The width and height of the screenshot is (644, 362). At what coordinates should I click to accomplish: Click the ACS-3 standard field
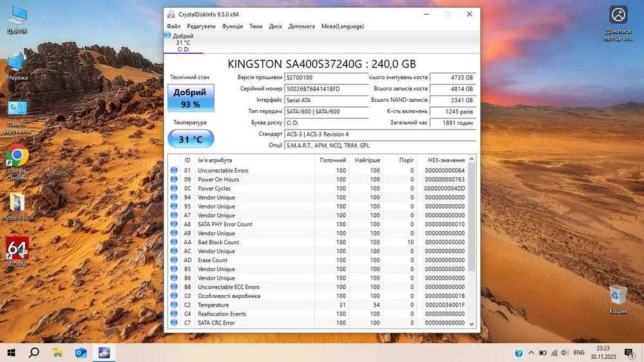tap(380, 135)
